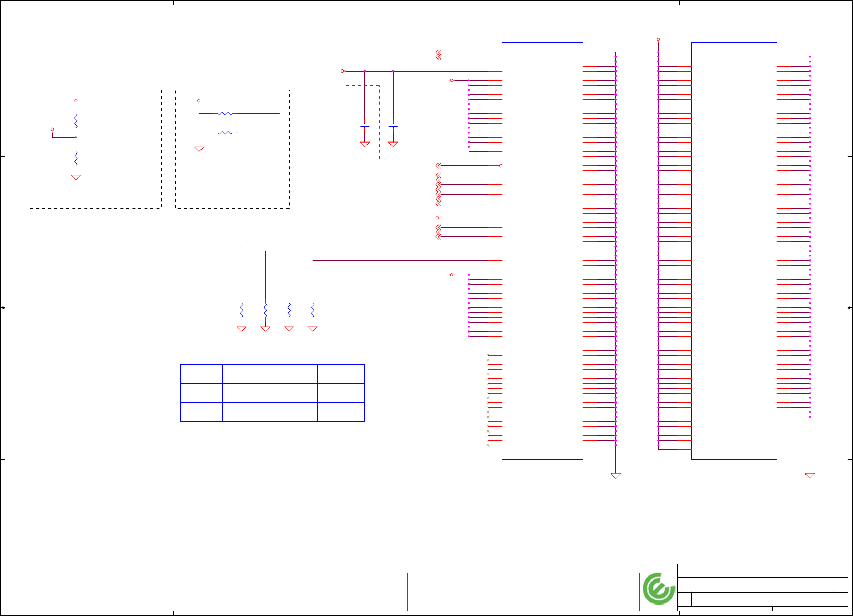
Task: Click the ground symbol under the voltage divider
Action: click(x=76, y=177)
